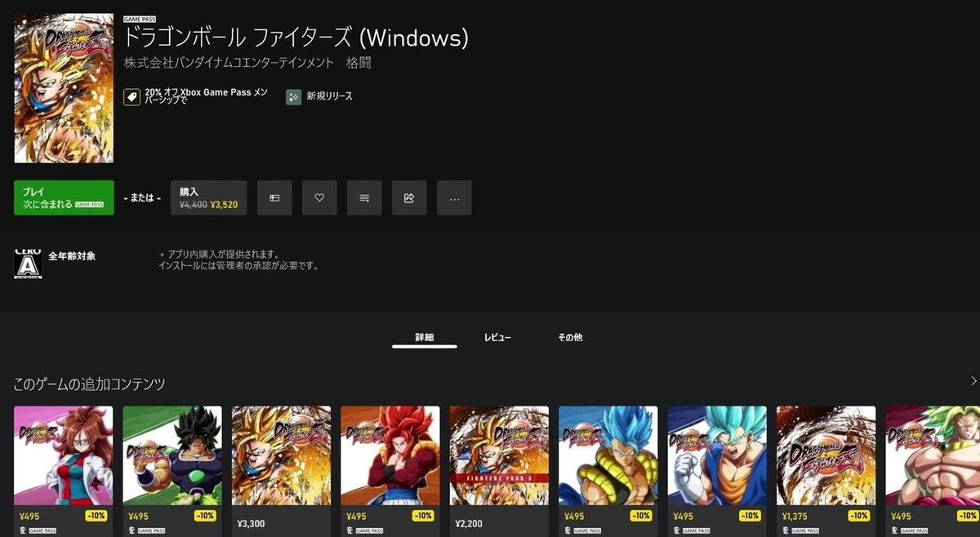
Task: Click the green プレイ button
Action: [64, 197]
